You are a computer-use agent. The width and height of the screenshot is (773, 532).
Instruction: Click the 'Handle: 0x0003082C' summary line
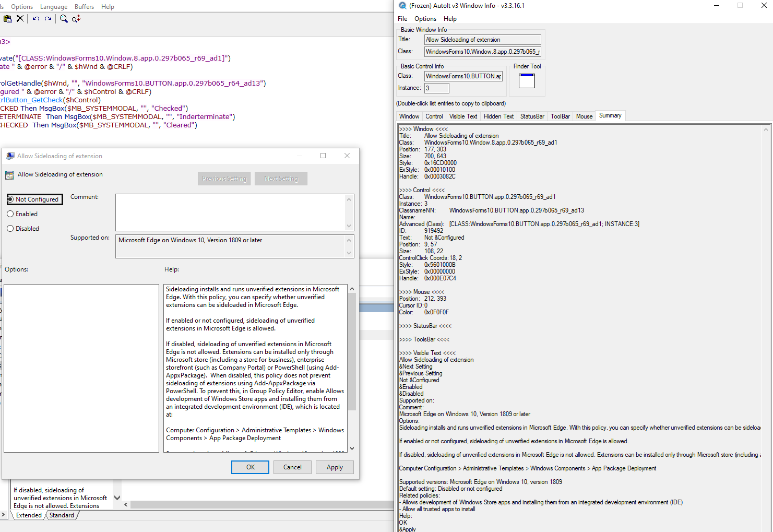[427, 176]
